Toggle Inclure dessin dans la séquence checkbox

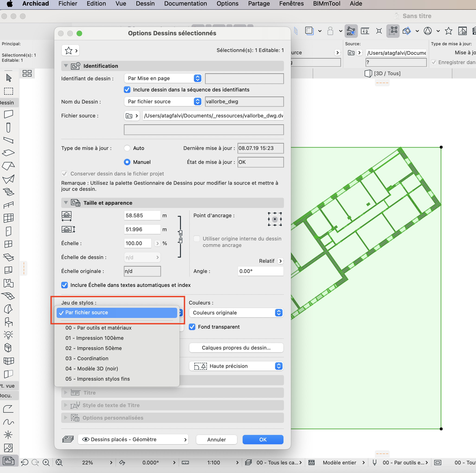[x=127, y=90]
